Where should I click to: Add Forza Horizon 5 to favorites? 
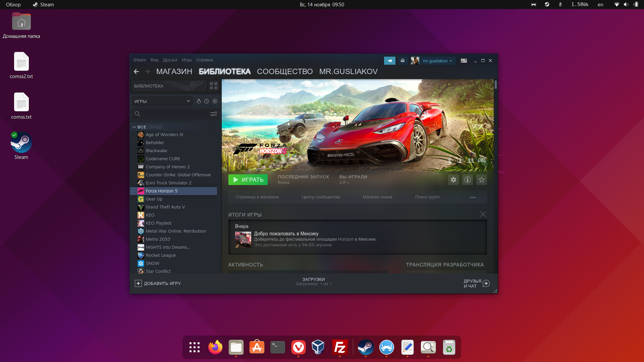click(x=482, y=180)
